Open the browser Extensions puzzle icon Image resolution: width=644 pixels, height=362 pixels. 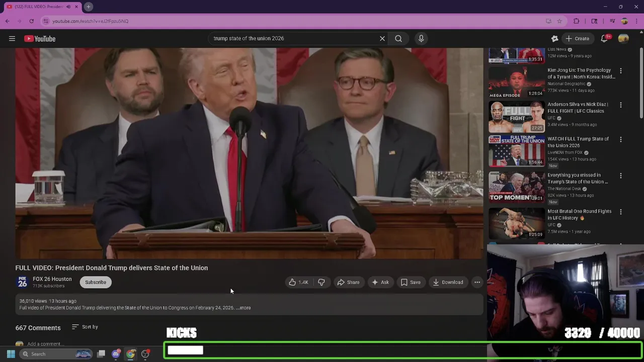[x=577, y=21]
